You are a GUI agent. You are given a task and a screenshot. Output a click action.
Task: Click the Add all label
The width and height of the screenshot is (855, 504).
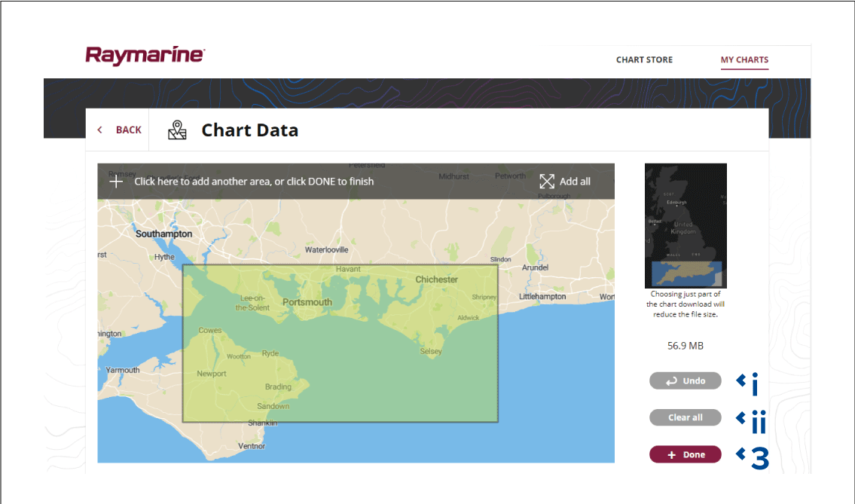coord(575,182)
